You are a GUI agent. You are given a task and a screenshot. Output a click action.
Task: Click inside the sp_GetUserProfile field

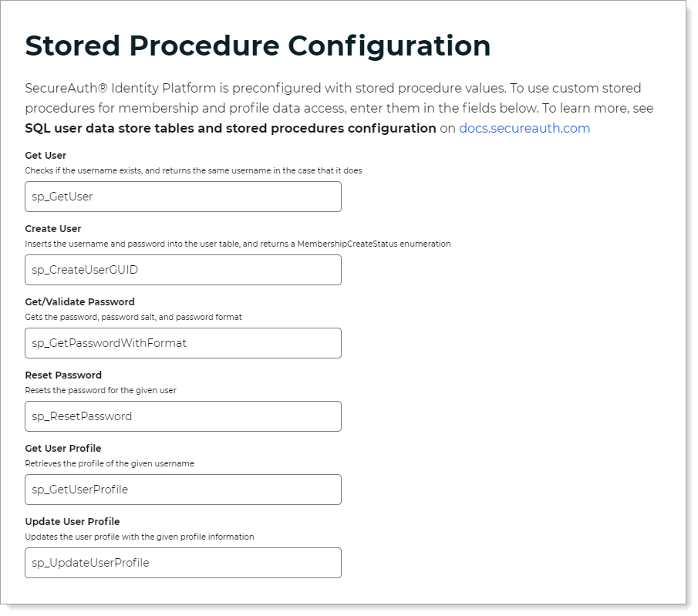[183, 489]
